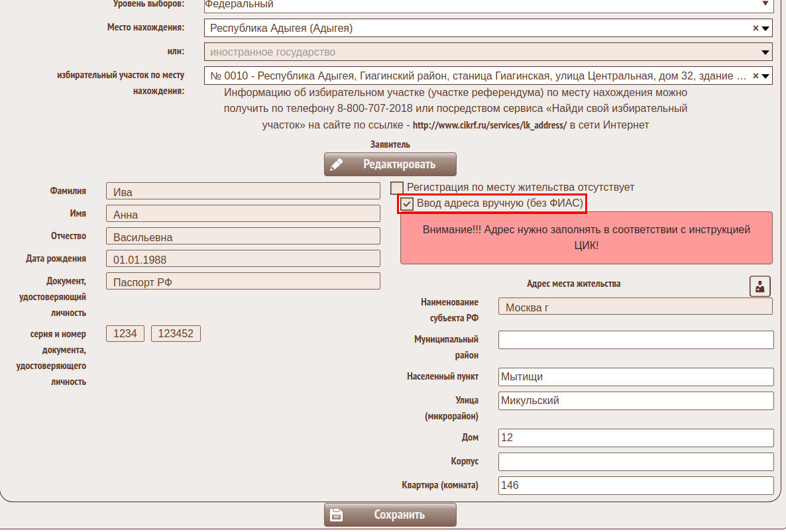Image resolution: width=786 pixels, height=532 pixels.
Task: Click the pencil icon on Редактировать button
Action: 337,164
